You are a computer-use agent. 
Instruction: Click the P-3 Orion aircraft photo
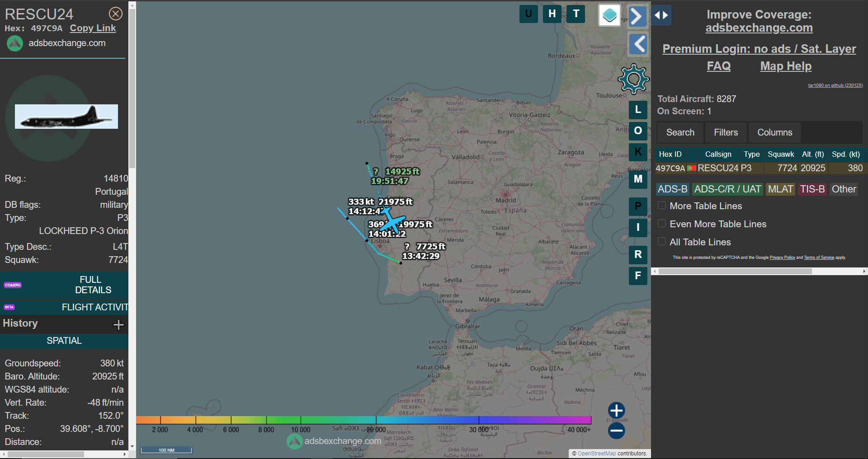pyautogui.click(x=66, y=117)
